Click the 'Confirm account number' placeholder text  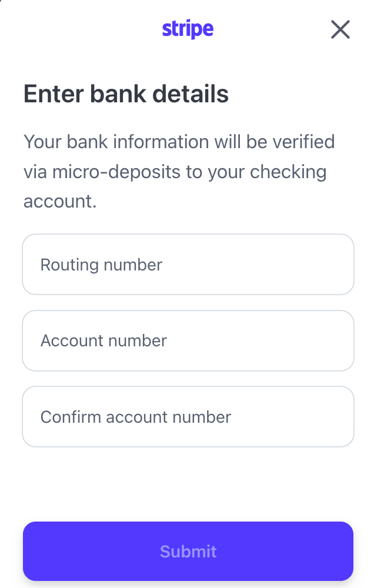click(x=136, y=417)
